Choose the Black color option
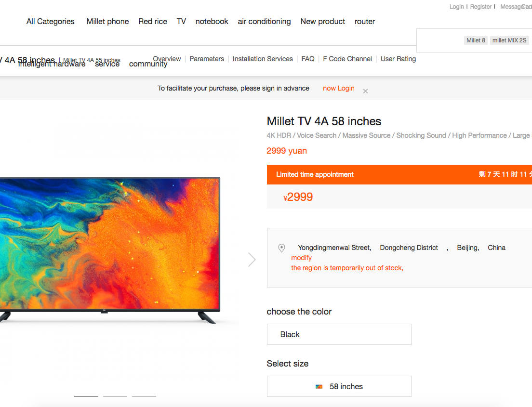The height and width of the screenshot is (407, 532). 339,334
